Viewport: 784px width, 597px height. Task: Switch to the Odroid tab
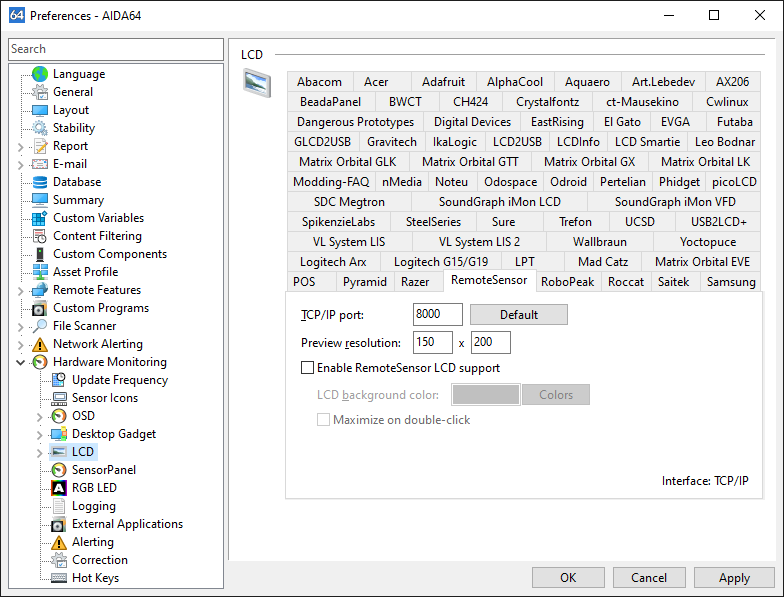pos(568,182)
